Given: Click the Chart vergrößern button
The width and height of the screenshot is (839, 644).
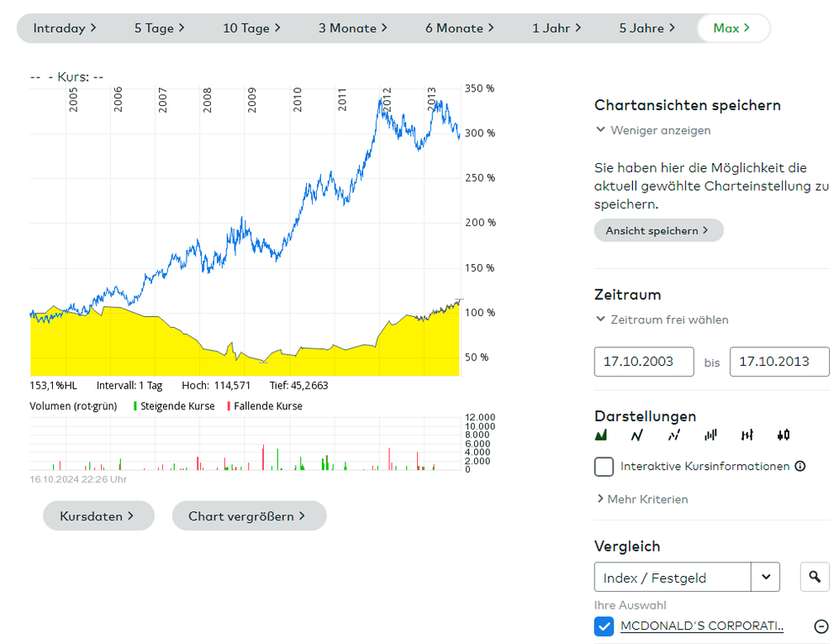Looking at the screenshot, I should (x=248, y=516).
